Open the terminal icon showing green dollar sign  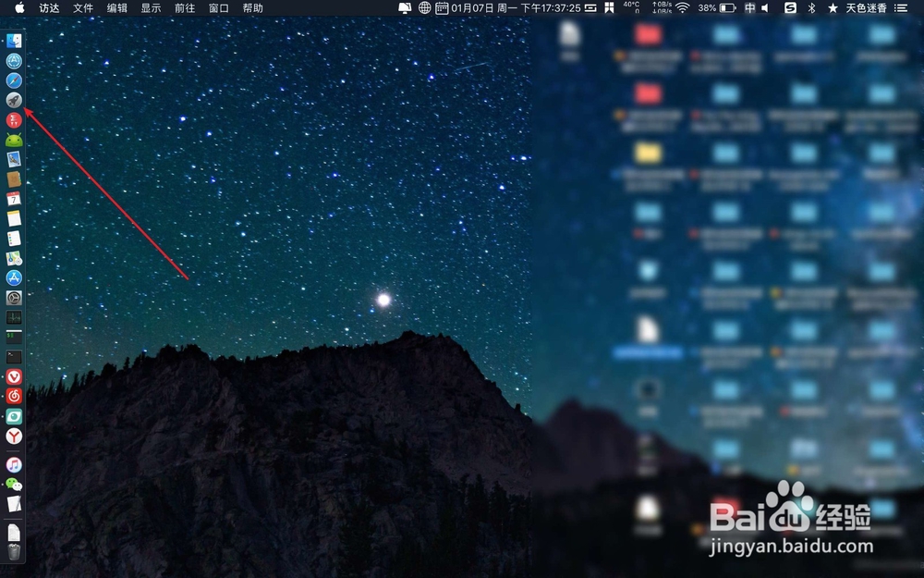(14, 337)
